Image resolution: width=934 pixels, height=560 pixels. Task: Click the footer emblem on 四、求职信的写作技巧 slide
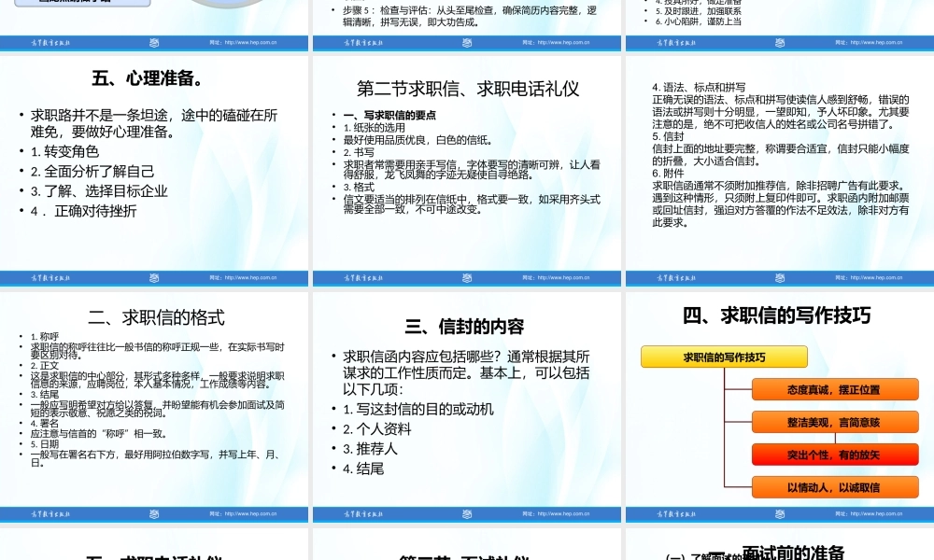click(x=780, y=513)
